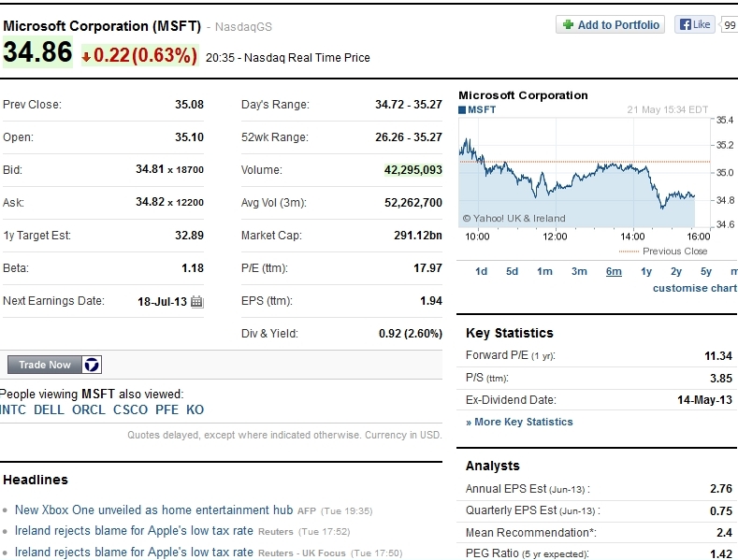
Task: Click the Avg Vol value 52,262,700
Action: tap(413, 203)
